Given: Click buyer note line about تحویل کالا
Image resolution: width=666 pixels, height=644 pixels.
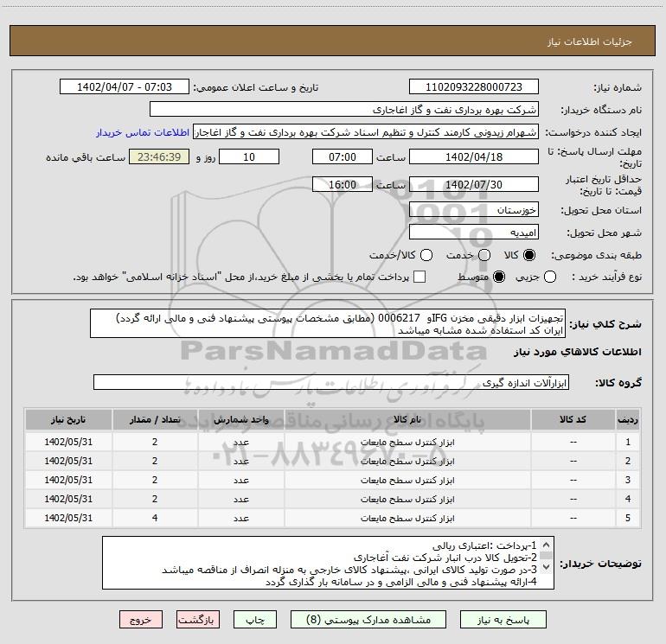Looking at the screenshot, I should (445, 558).
